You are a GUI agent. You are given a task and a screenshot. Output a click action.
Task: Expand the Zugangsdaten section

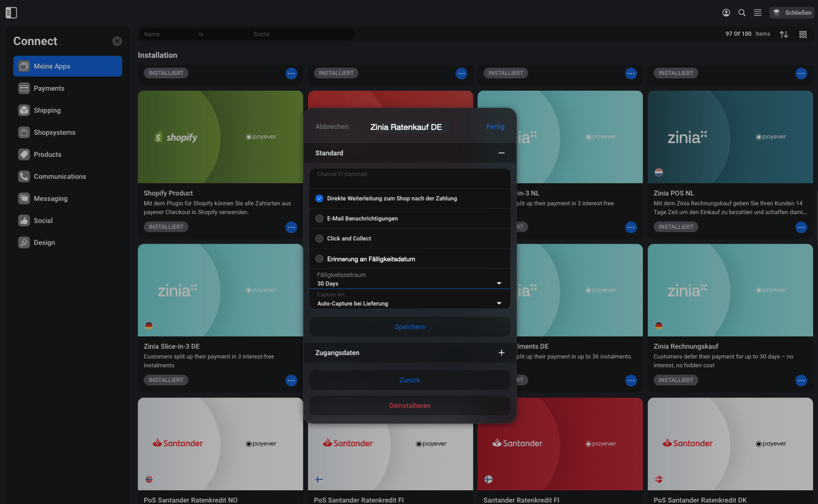pyautogui.click(x=501, y=353)
